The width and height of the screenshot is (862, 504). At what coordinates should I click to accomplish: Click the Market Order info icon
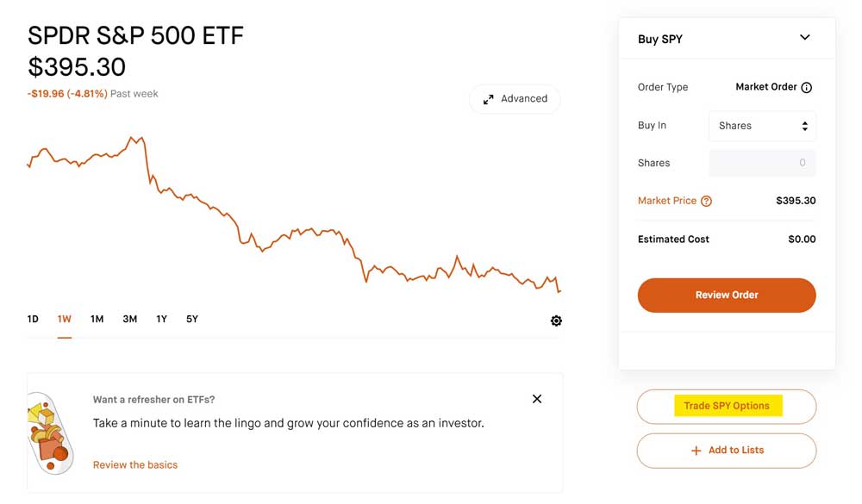pos(806,87)
